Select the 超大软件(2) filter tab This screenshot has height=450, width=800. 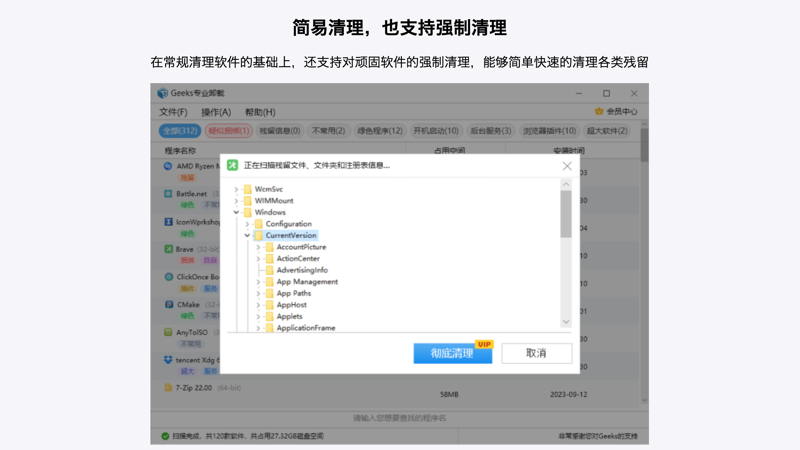click(x=607, y=131)
